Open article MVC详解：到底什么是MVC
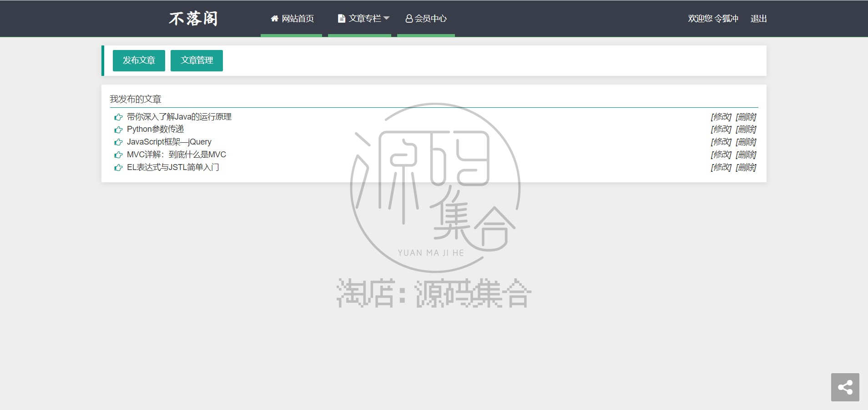Image resolution: width=868 pixels, height=410 pixels. click(x=177, y=155)
